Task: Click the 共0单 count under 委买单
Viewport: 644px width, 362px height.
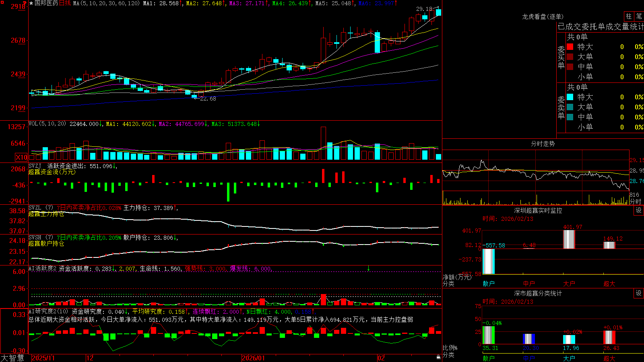Action: pyautogui.click(x=577, y=37)
